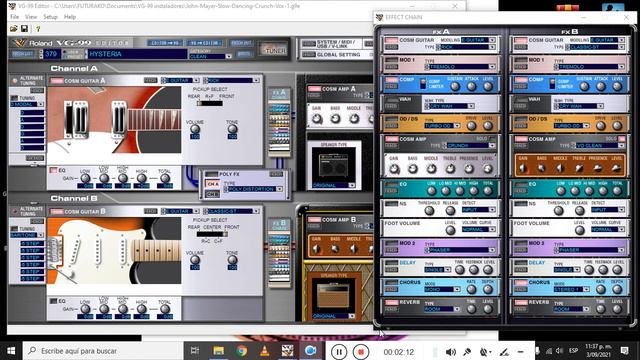Open FX A Wah Type CRY WAH dropdown

point(449,106)
